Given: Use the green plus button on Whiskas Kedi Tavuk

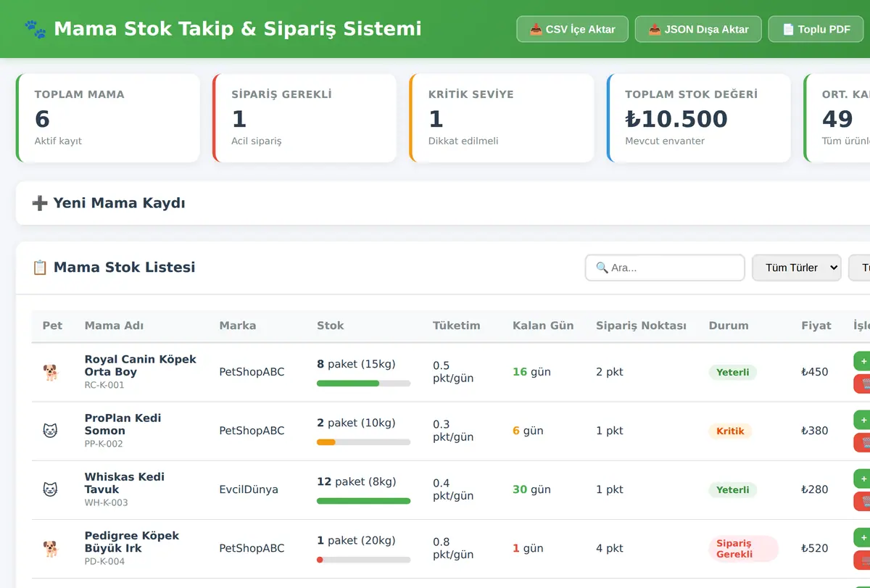Looking at the screenshot, I should 862,478.
